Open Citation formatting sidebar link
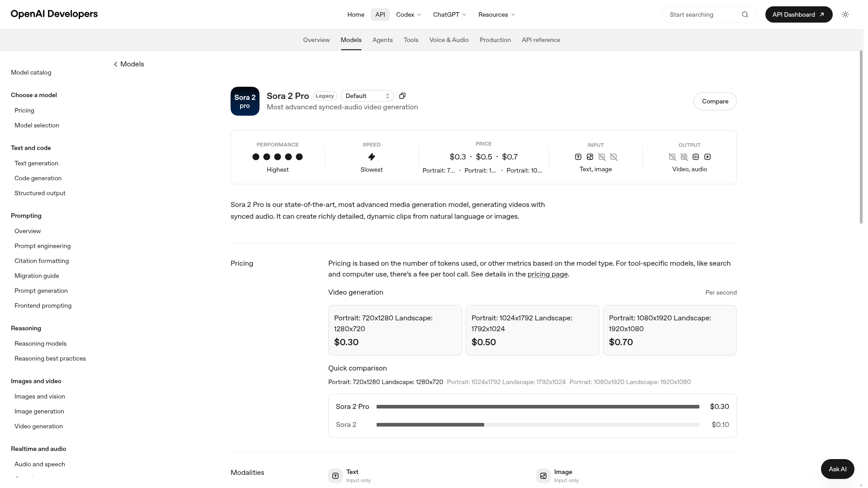This screenshot has width=868, height=488. 42,261
